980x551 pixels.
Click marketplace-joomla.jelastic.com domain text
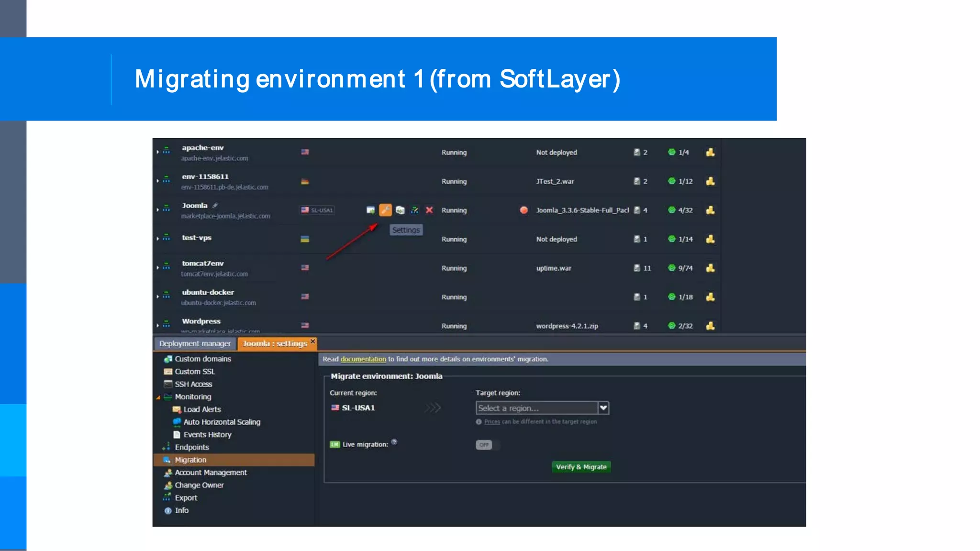click(x=225, y=216)
